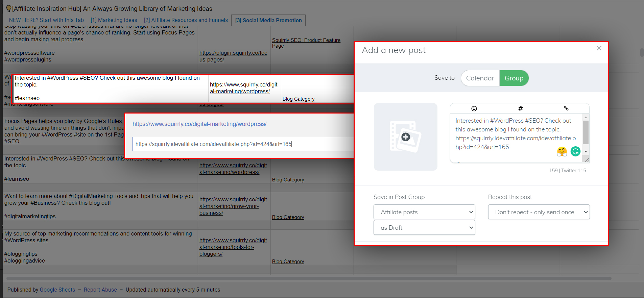Click the '#bloggingtips' hashtag text
Screen dimensions: 644x298
tap(21, 254)
